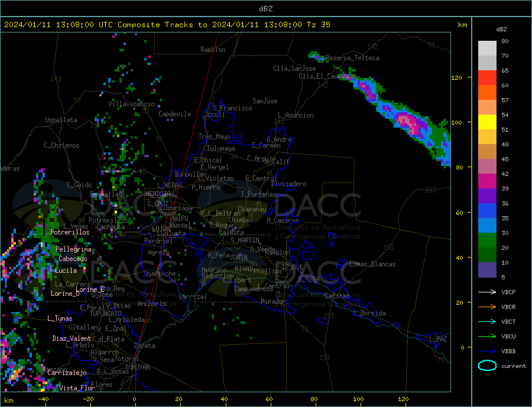This screenshot has height=407, width=532.
Task: Click the -40 km horizontal axis tick
Action: point(43,399)
